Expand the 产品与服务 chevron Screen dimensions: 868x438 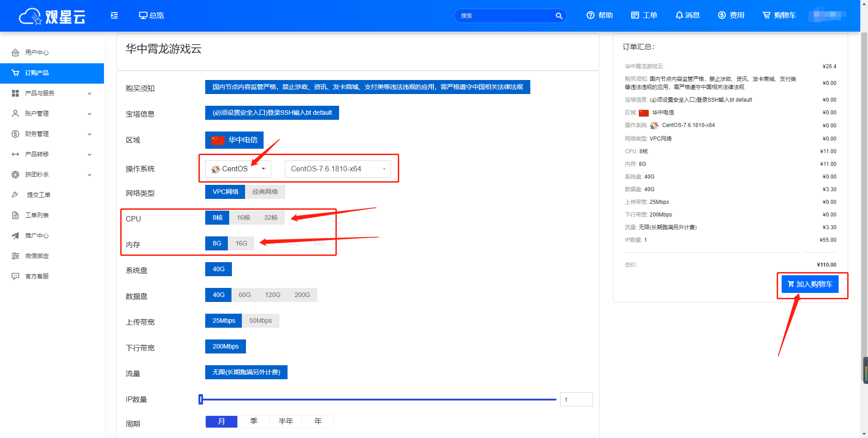[90, 94]
